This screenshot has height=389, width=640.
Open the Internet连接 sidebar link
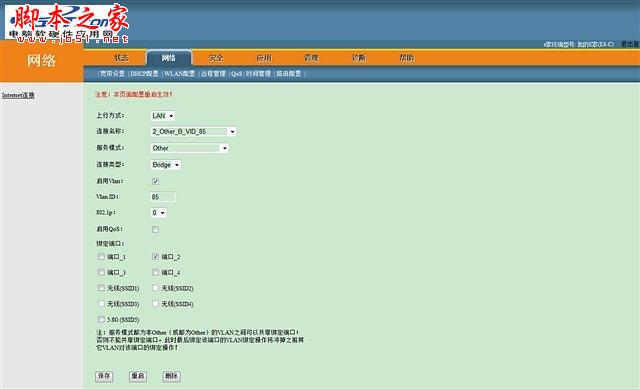18,95
